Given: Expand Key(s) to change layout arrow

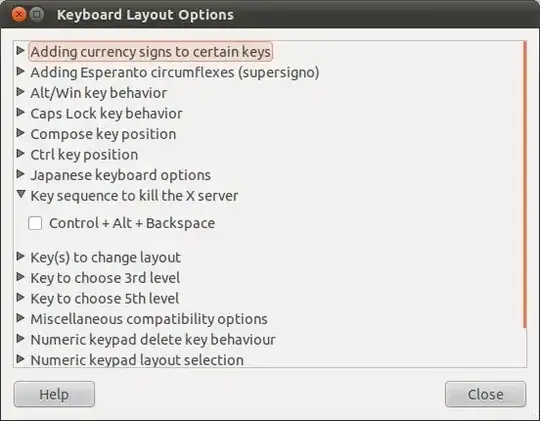Looking at the screenshot, I should [x=21, y=256].
